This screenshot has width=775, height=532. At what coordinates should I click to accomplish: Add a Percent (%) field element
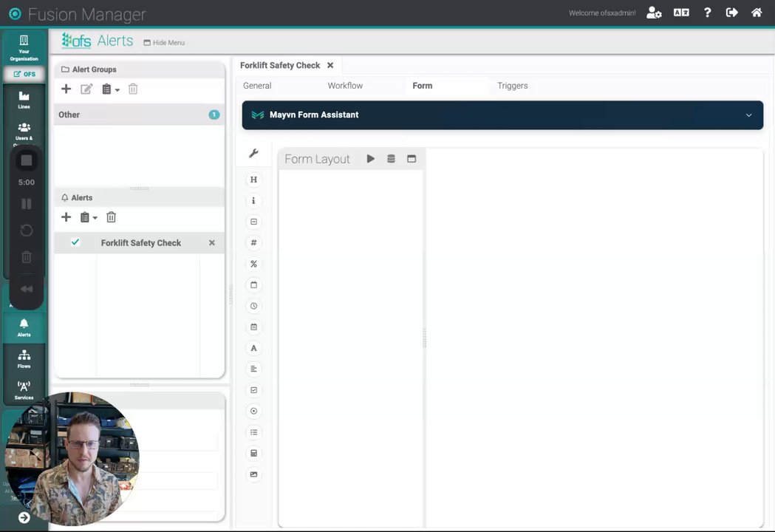click(x=253, y=264)
